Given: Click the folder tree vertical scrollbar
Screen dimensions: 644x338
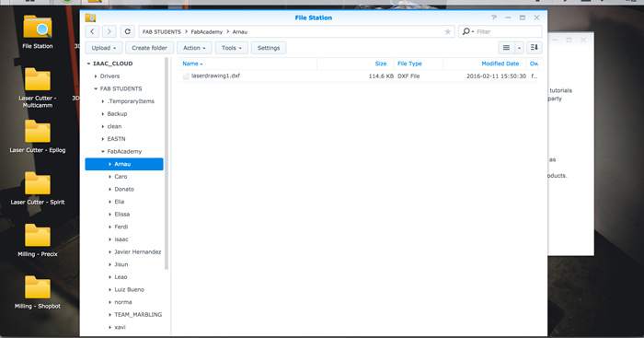Looking at the screenshot, I should (x=167, y=165).
